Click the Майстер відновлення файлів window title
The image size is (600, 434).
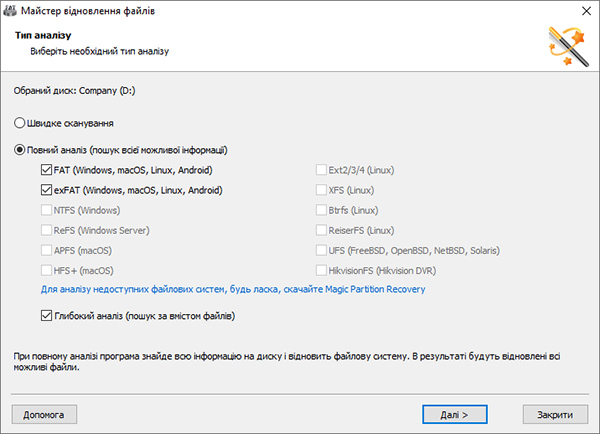[88, 11]
